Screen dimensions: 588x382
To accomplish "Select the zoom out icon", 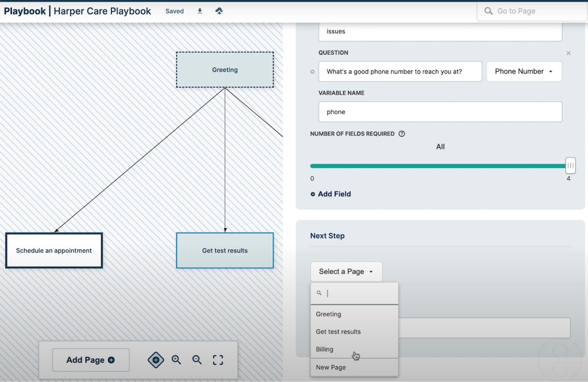I will point(197,360).
